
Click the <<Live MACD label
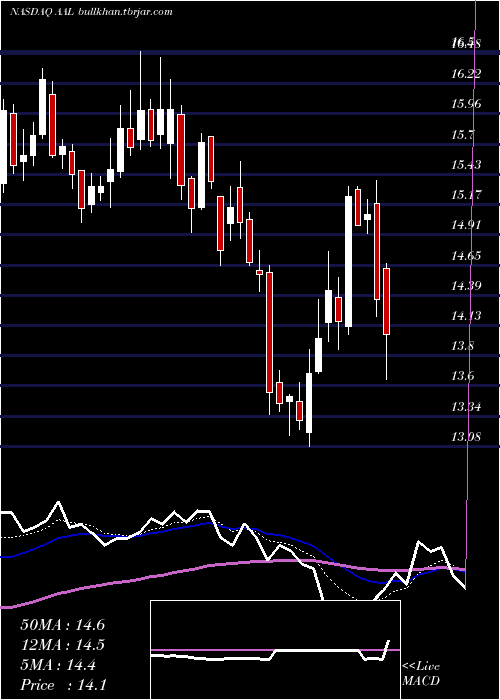coord(421,673)
